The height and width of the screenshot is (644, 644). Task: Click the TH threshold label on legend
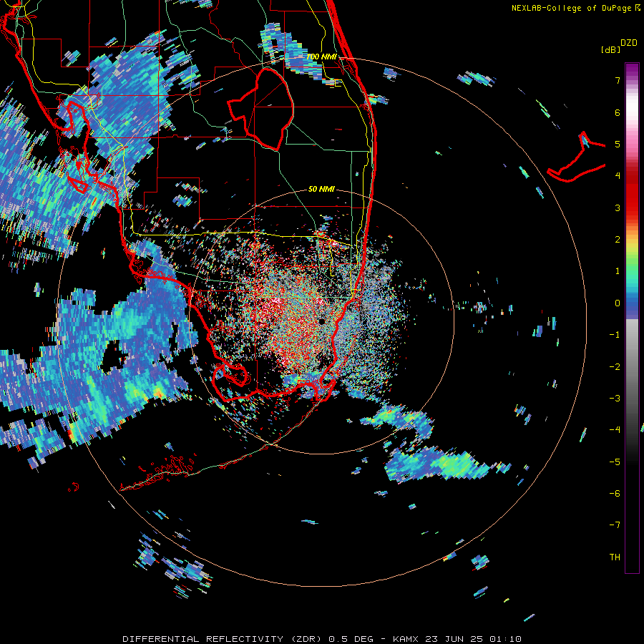(x=615, y=557)
